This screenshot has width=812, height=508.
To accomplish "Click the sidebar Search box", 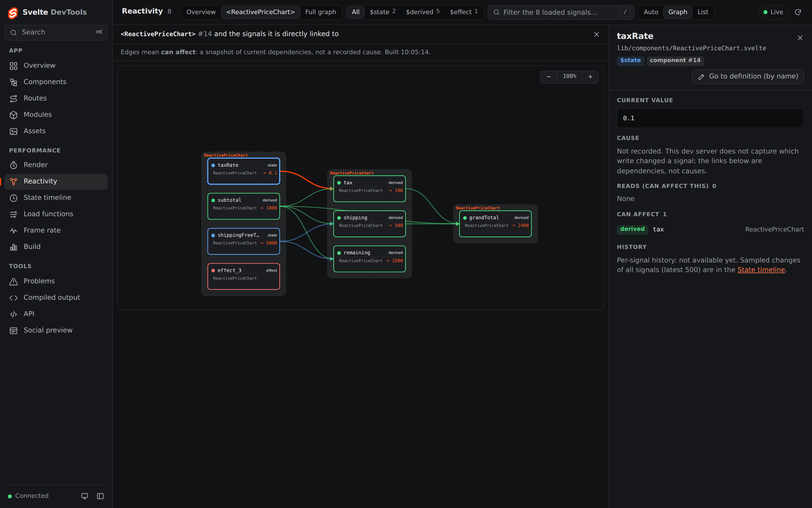I will point(56,32).
